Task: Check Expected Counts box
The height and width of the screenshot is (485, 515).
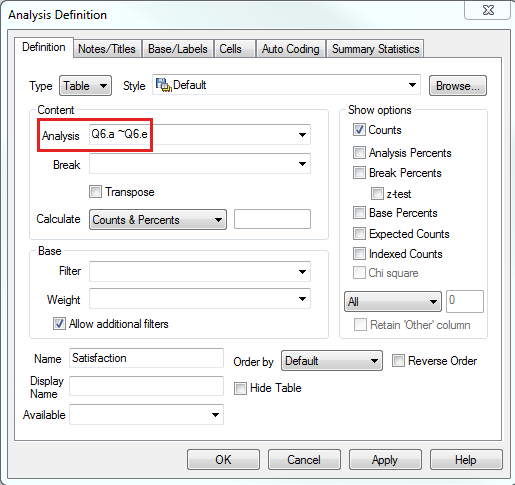Action: [x=359, y=234]
